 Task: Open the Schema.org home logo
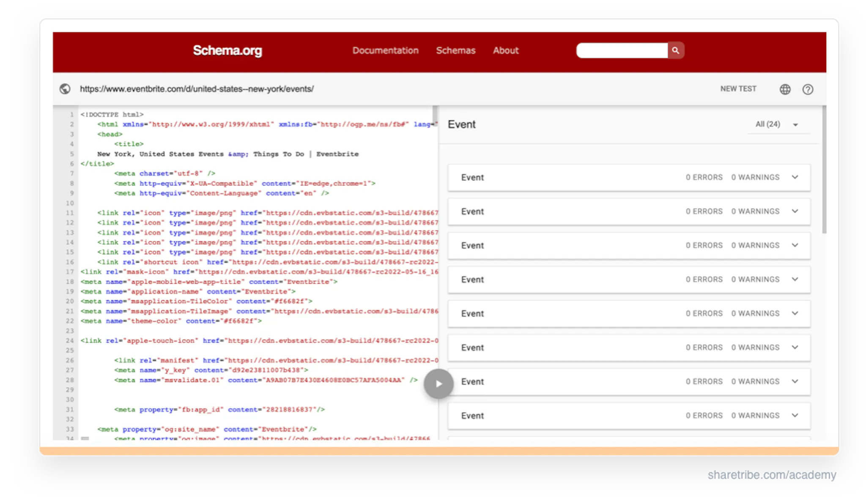click(227, 50)
